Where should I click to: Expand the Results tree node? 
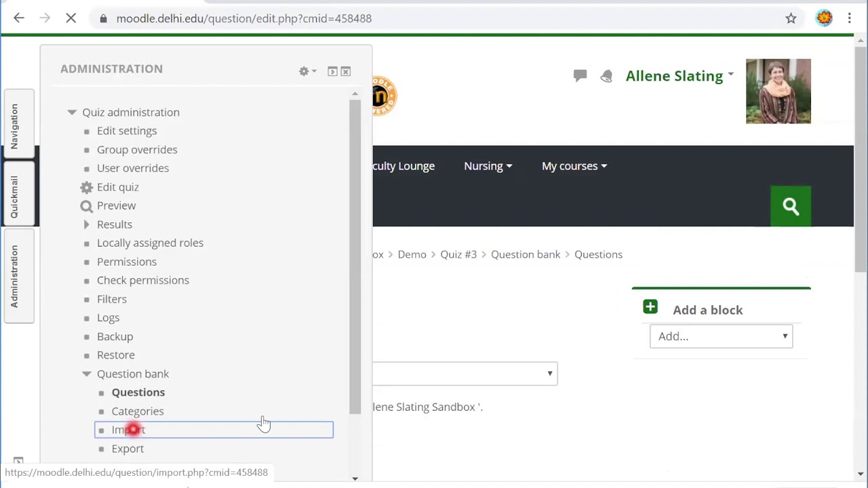(86, 224)
